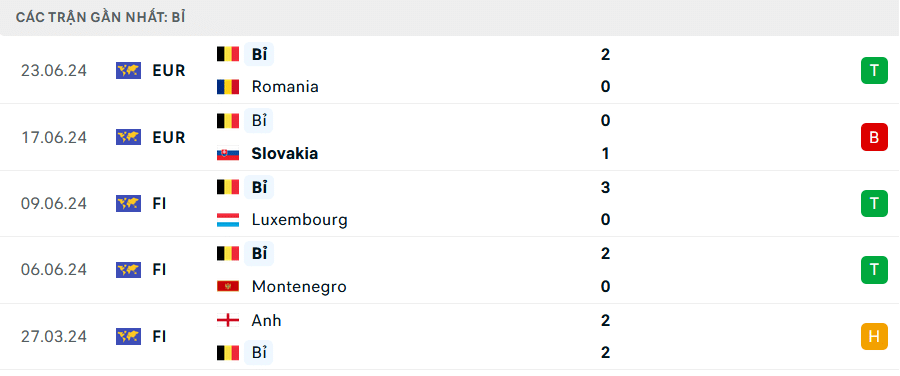
Task: Click the Các Trận Gần Nhất: Bỉ header
Action: tap(100, 17)
